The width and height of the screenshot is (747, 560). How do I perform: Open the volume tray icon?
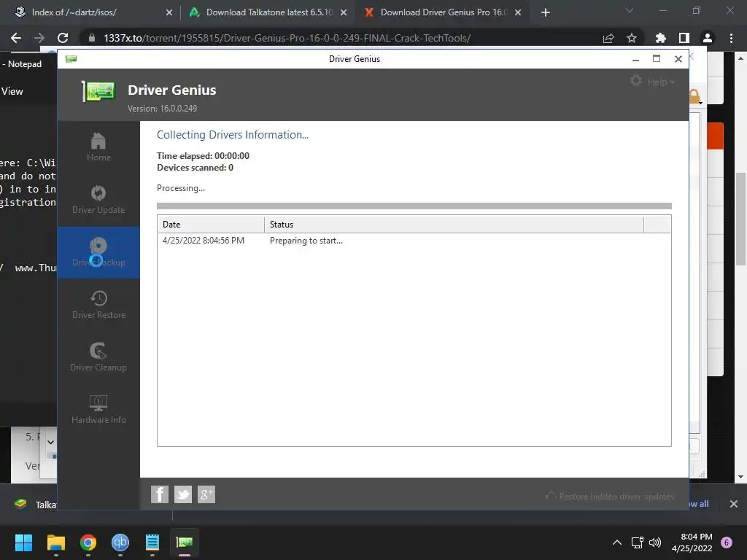tap(655, 542)
